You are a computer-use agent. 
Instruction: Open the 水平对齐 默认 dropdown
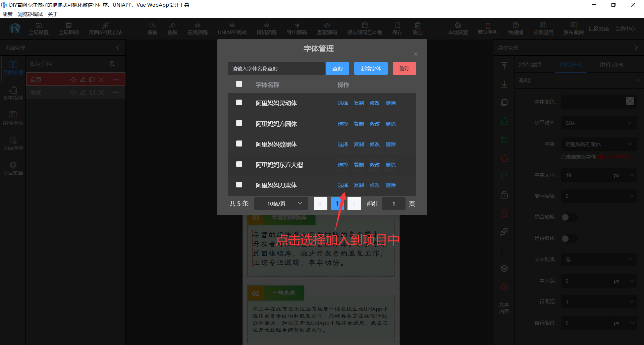click(x=599, y=123)
